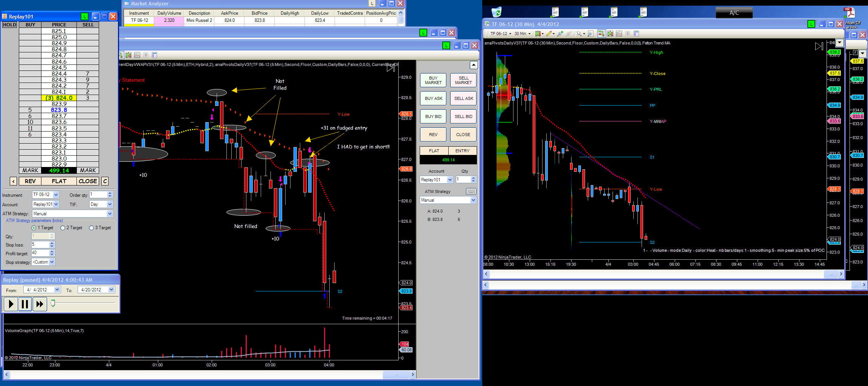Click the 823.8 price row in SuperDOM
Viewport: 868px width, 386px height.
pyautogui.click(x=59, y=110)
